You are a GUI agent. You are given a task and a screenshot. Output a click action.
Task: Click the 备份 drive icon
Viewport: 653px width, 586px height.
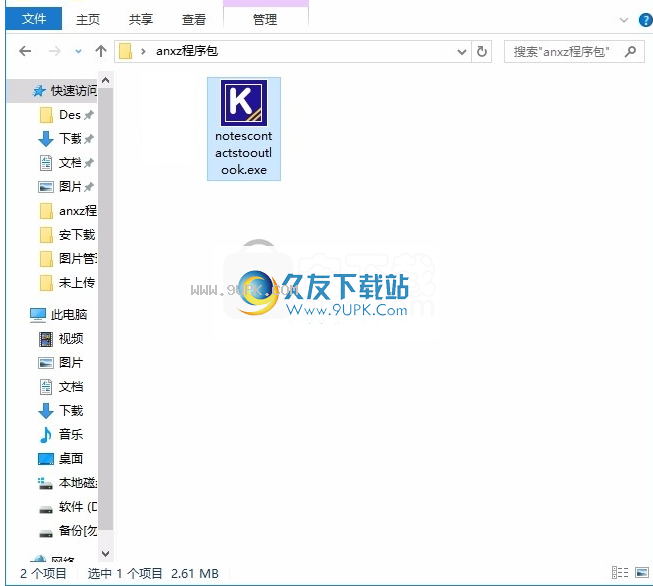(x=46, y=534)
